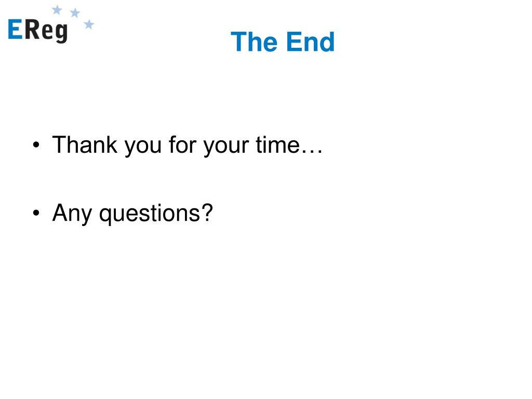Click the word 'End' in the title
This screenshot has width=532, height=399.
(311, 42)
